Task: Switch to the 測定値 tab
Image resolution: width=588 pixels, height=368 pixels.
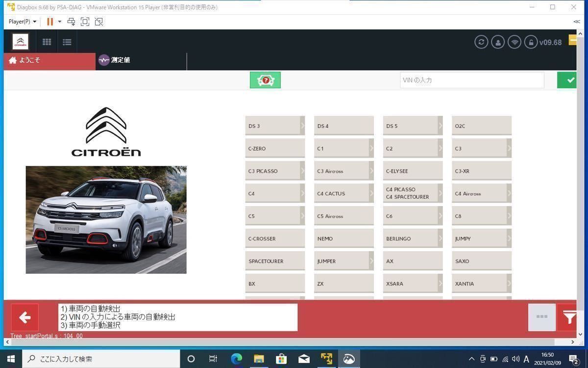Action: click(x=141, y=60)
